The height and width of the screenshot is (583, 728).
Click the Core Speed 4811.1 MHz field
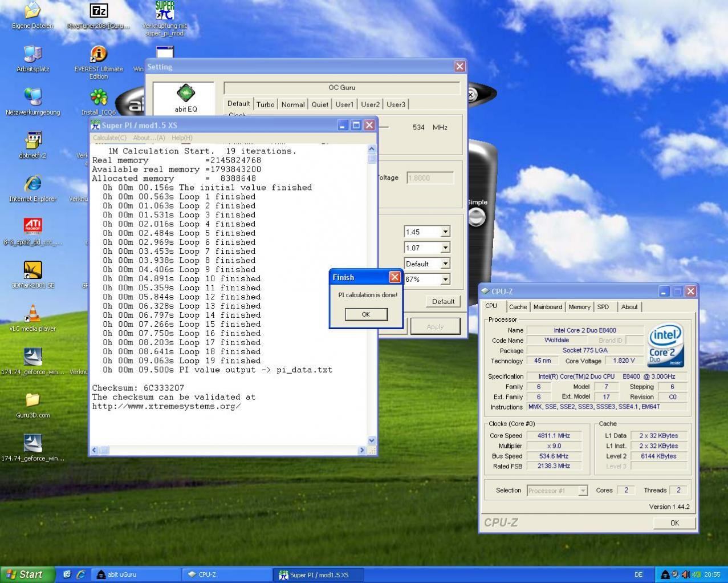click(554, 435)
